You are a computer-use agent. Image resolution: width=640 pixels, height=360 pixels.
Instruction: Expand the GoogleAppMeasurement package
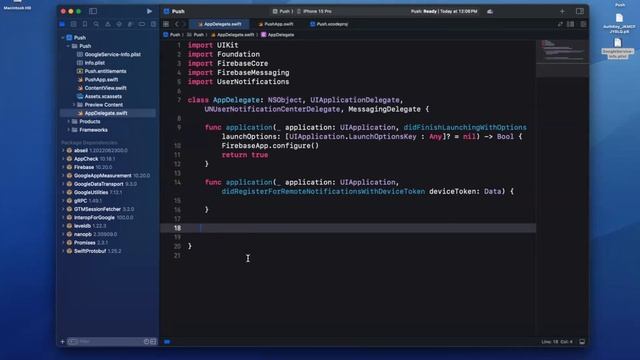(63, 176)
